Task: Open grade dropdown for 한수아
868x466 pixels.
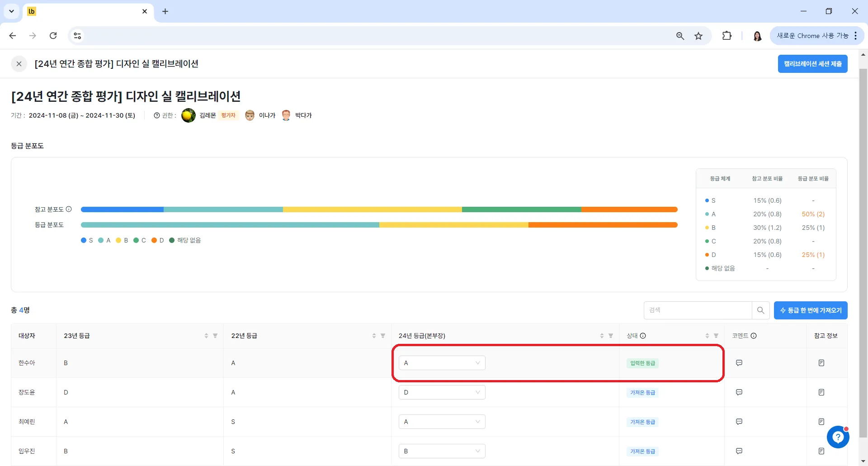Action: coord(442,363)
